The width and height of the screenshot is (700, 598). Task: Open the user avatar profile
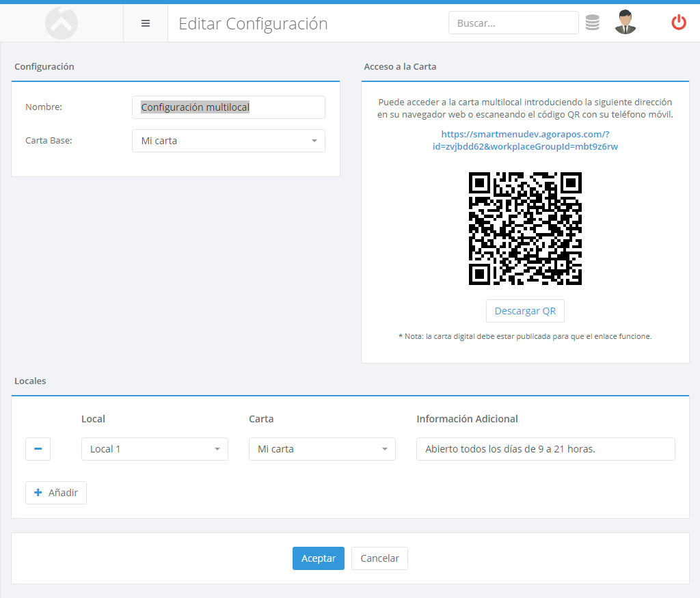pos(625,23)
